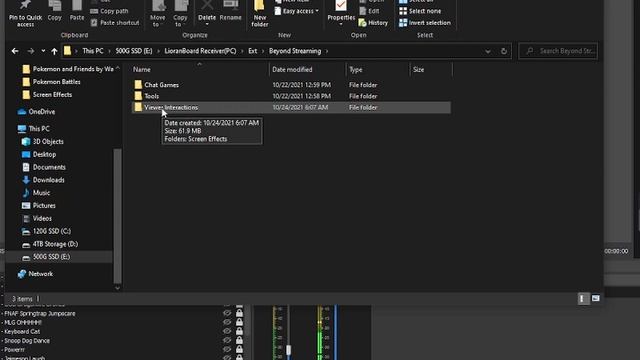Open 3D Objects in navigation pane
Viewport: 640px width, 360px height.
click(43, 142)
